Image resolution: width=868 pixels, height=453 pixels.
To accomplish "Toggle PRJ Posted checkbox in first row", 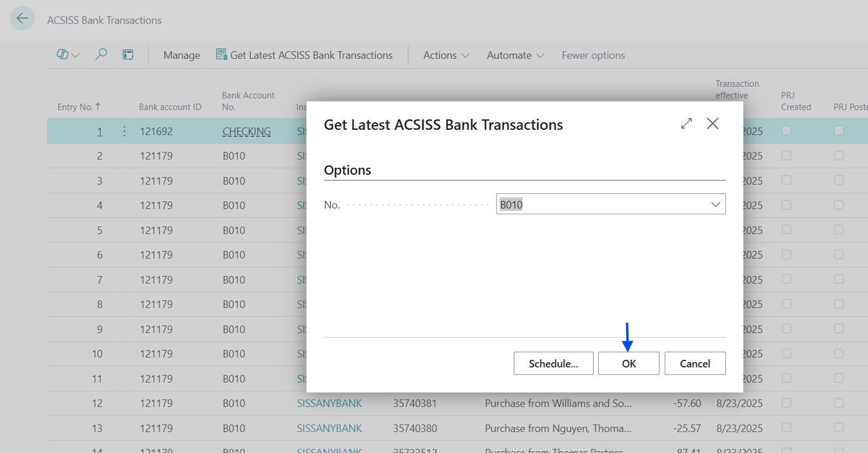I will point(839,131).
